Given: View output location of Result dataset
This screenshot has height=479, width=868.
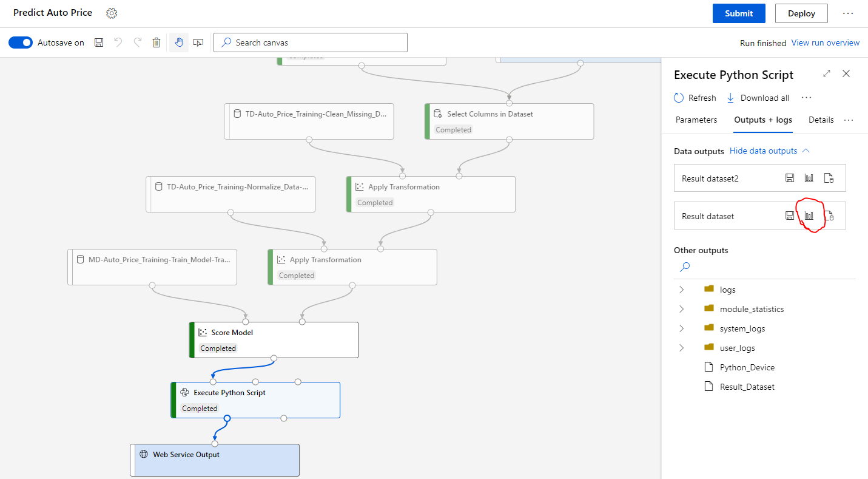Looking at the screenshot, I should (x=829, y=216).
